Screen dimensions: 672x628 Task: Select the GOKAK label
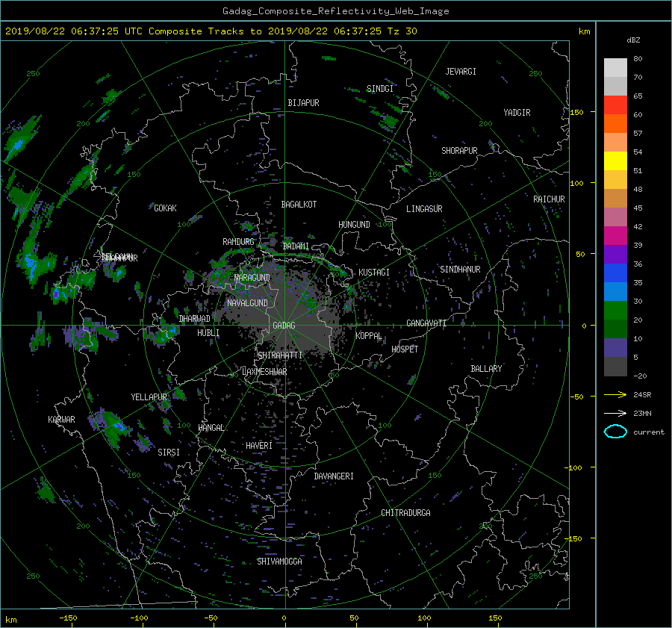point(166,208)
